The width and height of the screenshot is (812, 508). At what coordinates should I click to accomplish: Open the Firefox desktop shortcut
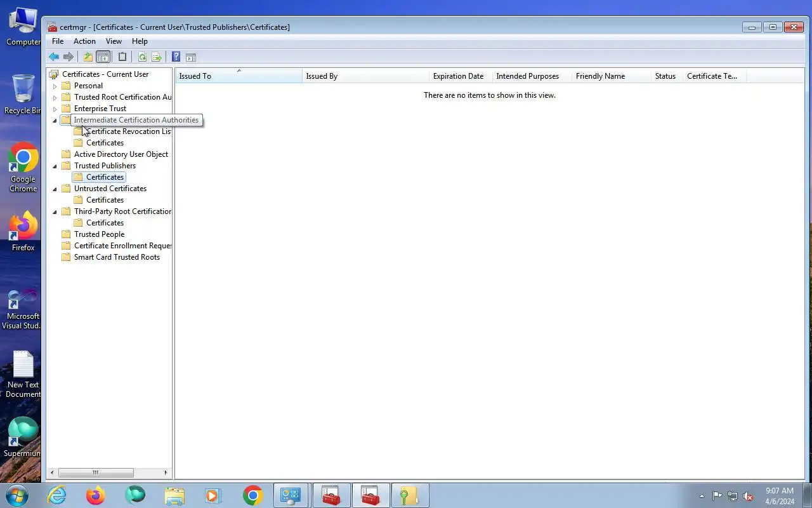tap(23, 231)
